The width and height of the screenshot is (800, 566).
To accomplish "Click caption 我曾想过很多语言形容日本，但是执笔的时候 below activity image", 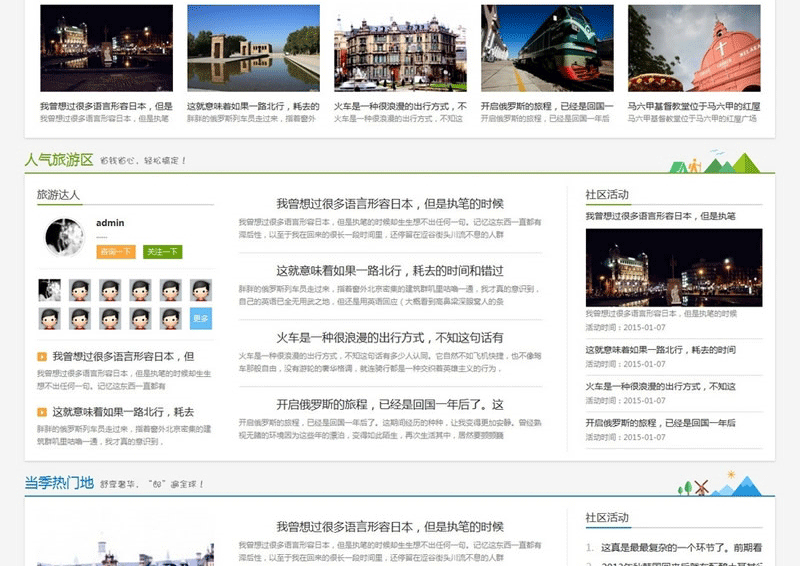I will pos(661,313).
